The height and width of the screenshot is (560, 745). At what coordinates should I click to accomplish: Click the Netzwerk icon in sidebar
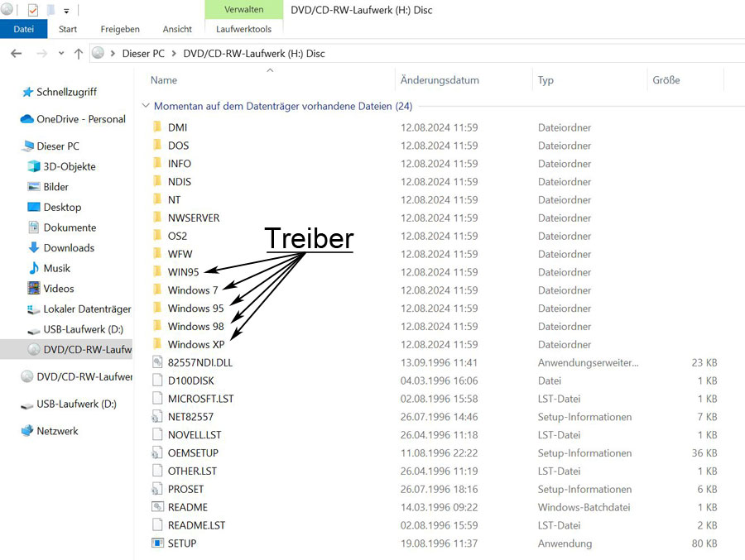pyautogui.click(x=26, y=431)
